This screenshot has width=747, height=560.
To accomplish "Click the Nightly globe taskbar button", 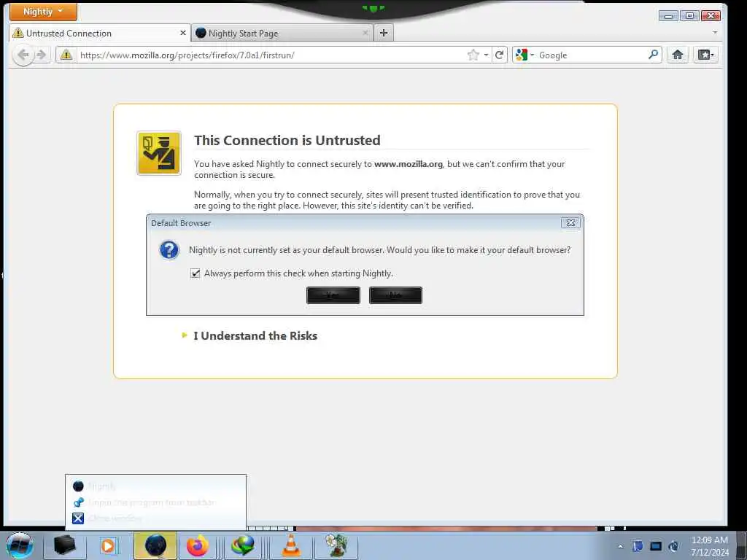I will click(155, 545).
